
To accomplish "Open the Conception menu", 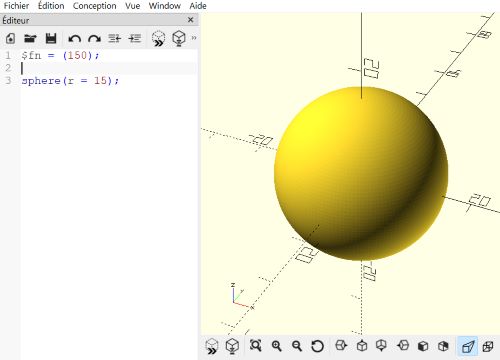I will pos(95,6).
